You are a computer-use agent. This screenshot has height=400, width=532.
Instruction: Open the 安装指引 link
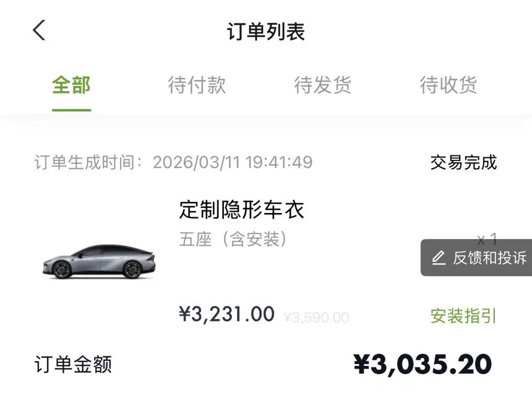click(x=463, y=316)
